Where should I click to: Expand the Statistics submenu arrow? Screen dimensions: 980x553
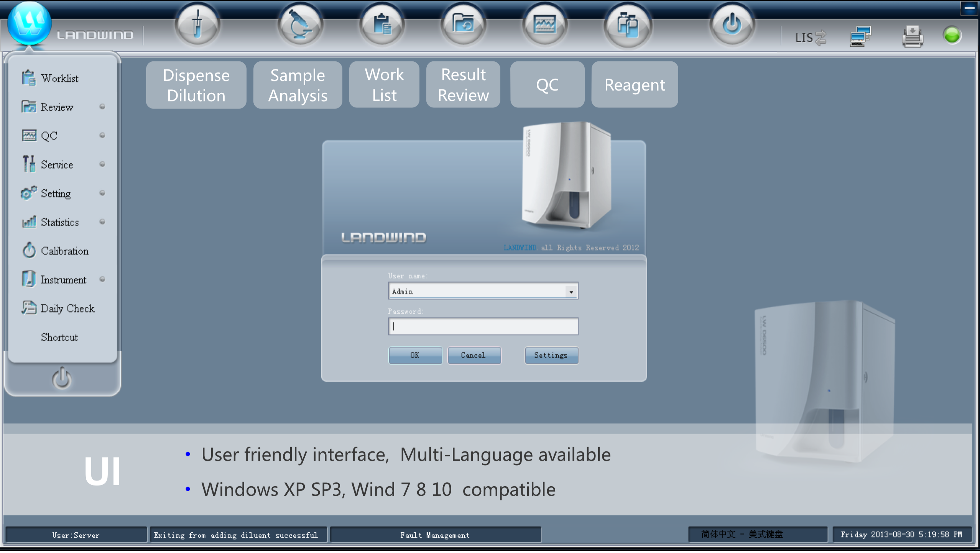[102, 222]
